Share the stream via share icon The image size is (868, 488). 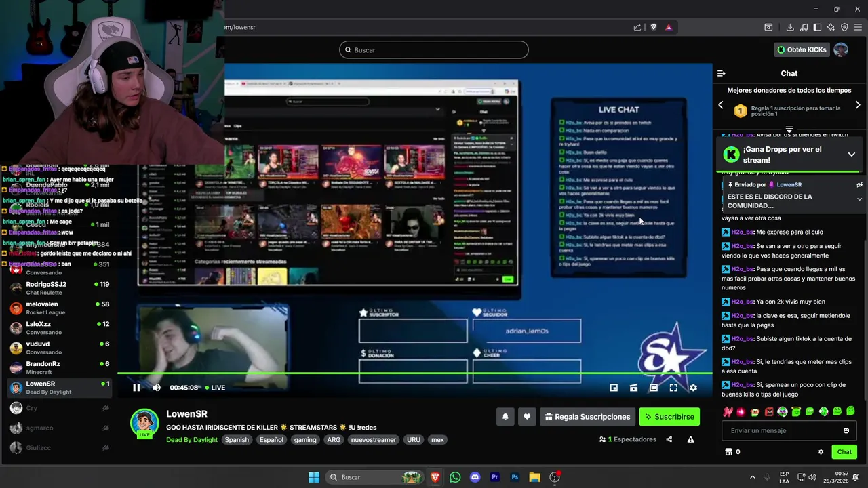(669, 439)
